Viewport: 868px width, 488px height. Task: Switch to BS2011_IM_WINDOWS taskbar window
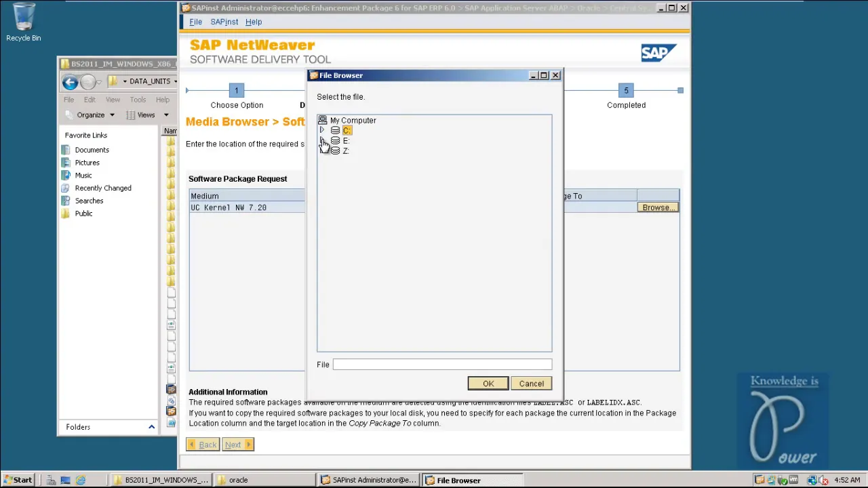tap(162, 480)
